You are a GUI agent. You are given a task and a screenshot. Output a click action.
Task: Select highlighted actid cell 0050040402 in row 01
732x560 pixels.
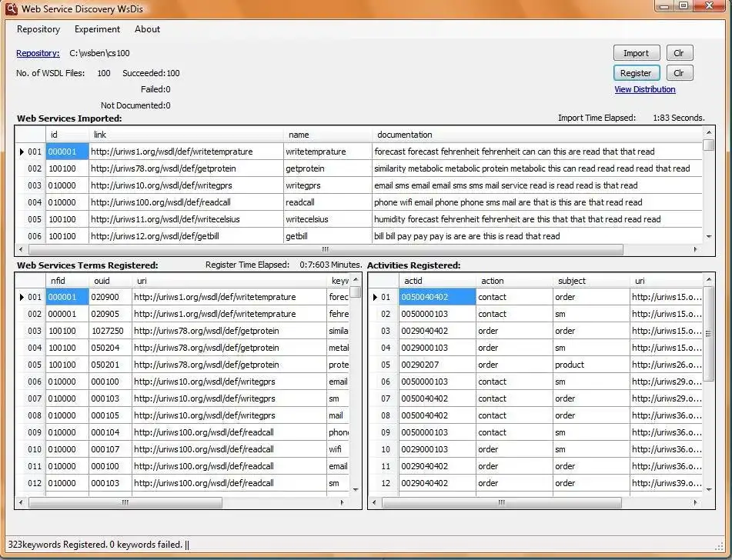click(437, 297)
